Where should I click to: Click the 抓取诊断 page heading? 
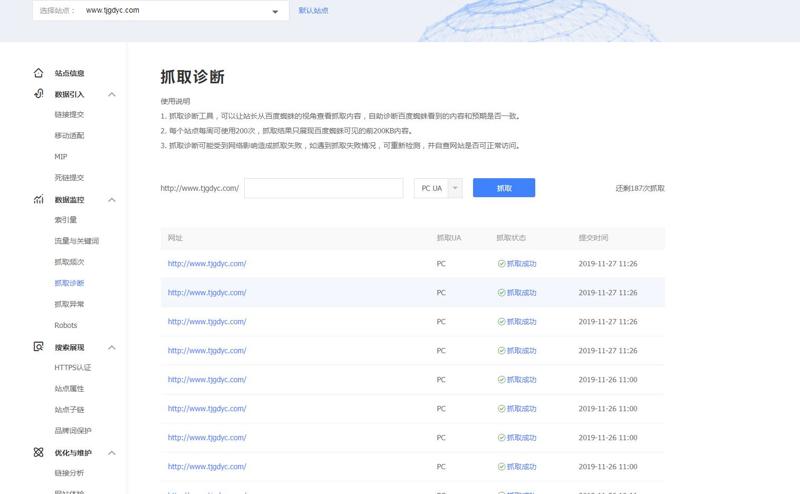point(192,77)
